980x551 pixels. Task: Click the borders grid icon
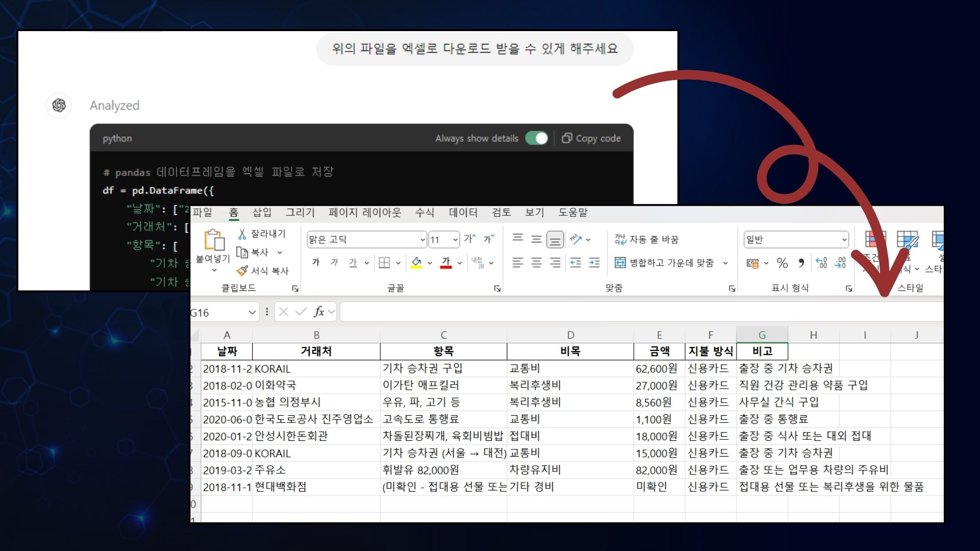(x=384, y=263)
